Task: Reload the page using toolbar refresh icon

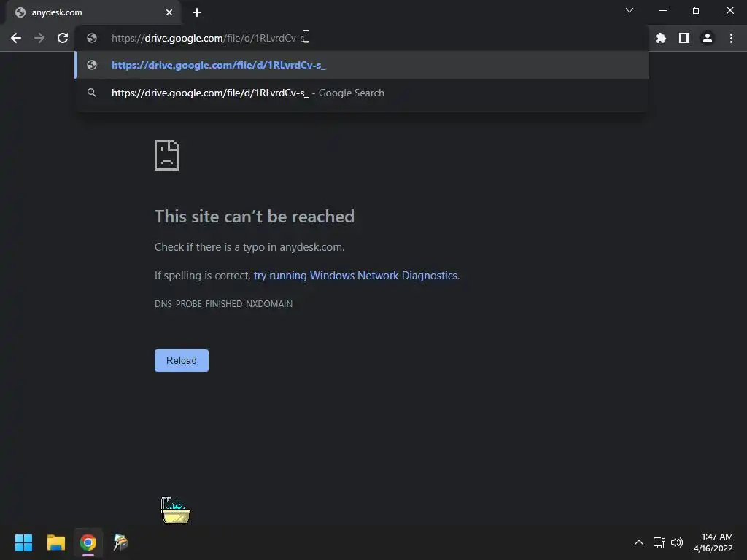Action: point(63,38)
